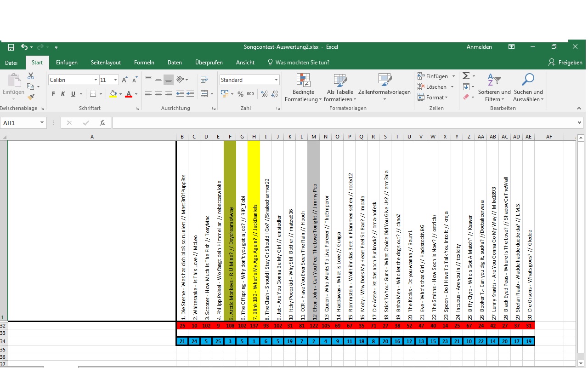Activate the format painter brush
The width and height of the screenshot is (588, 368).
(31, 97)
